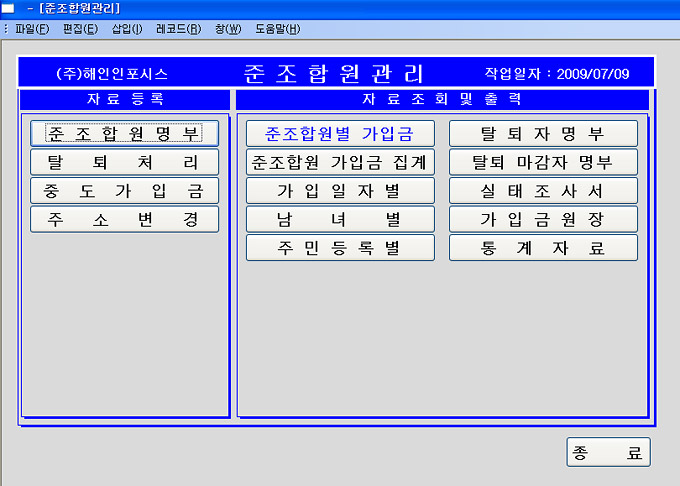Open the 도움말(H) menu
Image resolution: width=680 pixels, height=486 pixels.
277,29
